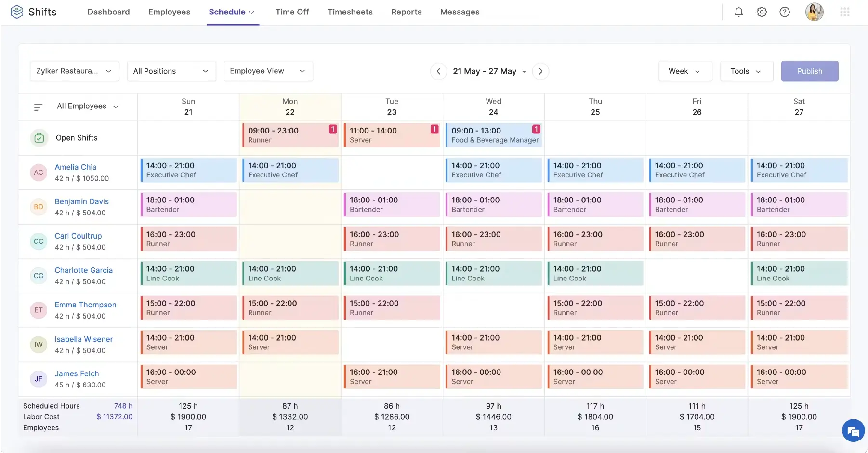The image size is (868, 453).
Task: Select Charlotte Garcia's Saturday Line Cook shift
Action: pos(799,273)
